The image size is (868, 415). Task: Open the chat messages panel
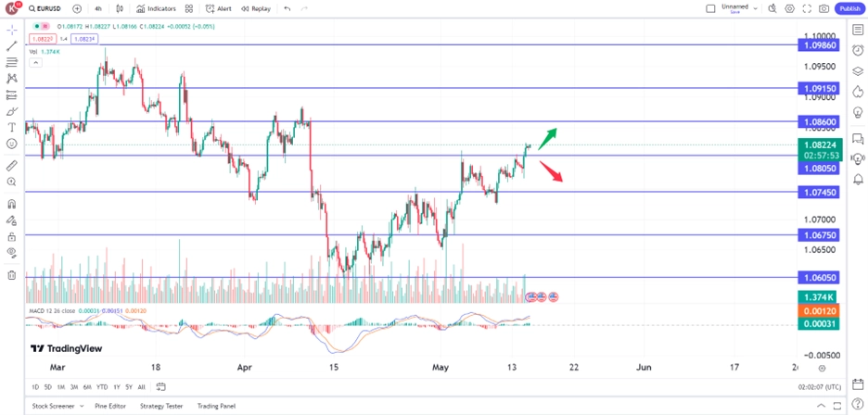(858, 138)
